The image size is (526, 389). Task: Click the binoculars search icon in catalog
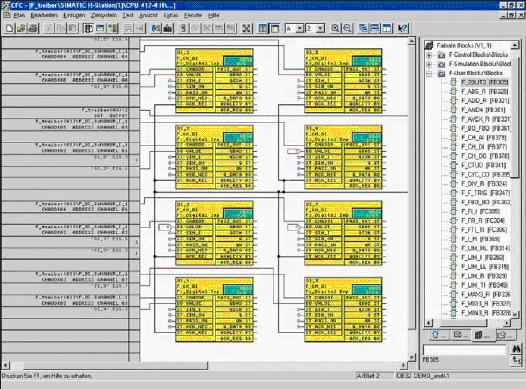[x=517, y=349]
